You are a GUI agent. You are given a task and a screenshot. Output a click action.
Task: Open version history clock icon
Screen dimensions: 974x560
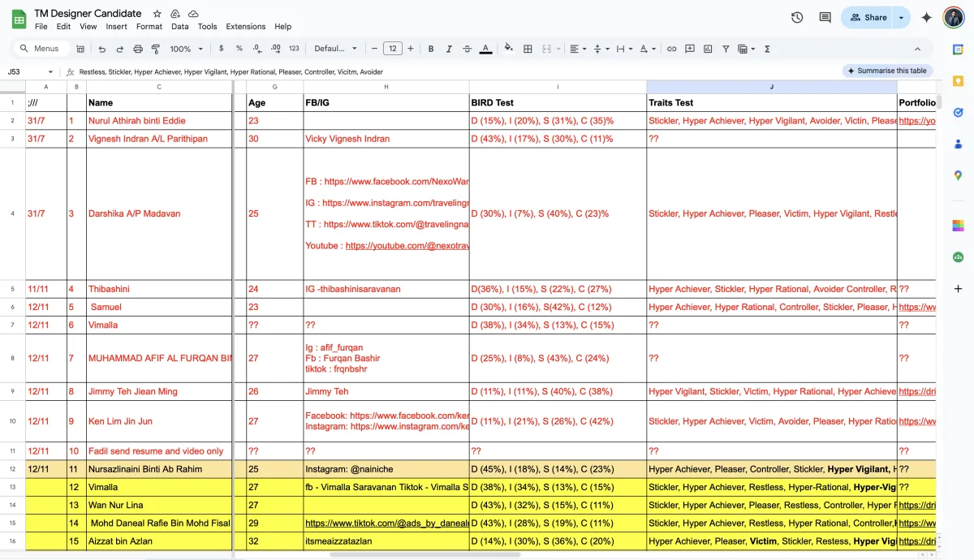point(797,17)
